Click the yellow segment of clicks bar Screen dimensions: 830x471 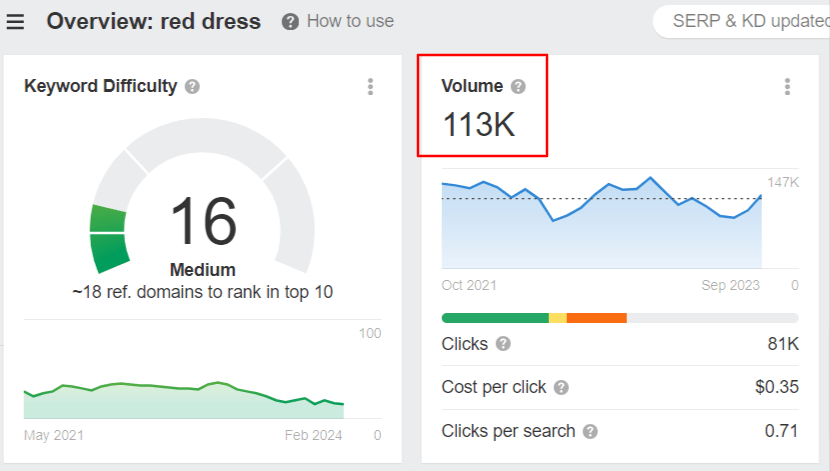(x=558, y=318)
